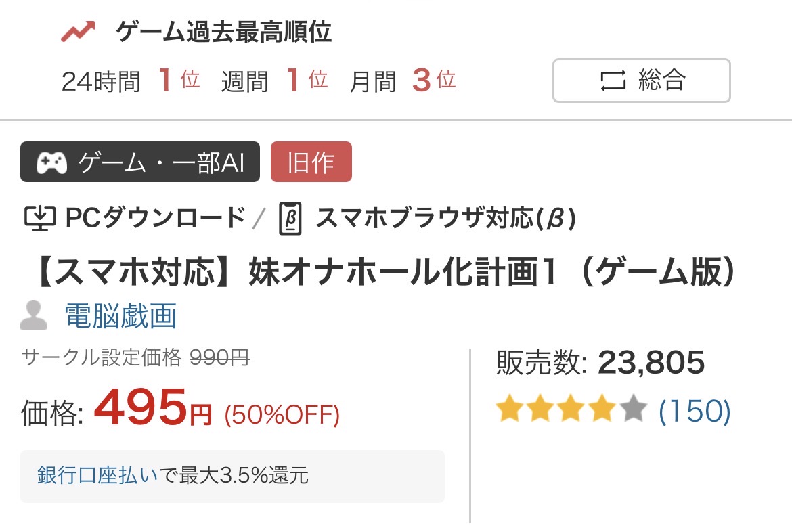Select the 週間 1位 ranking entry

(274, 81)
